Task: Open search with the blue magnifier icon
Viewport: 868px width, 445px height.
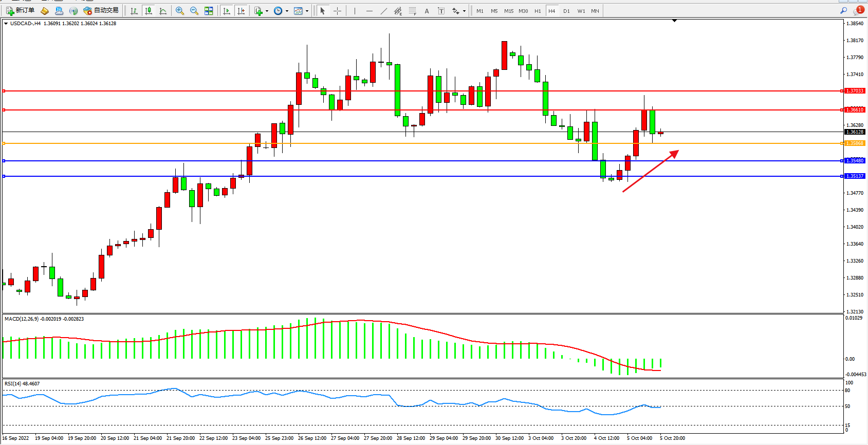Action: [x=843, y=11]
